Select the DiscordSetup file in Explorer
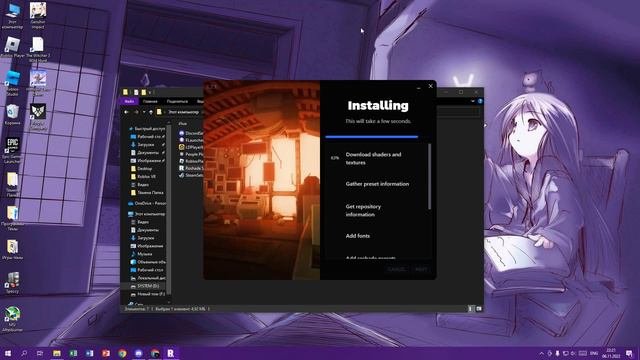640x360 pixels. tap(191, 133)
